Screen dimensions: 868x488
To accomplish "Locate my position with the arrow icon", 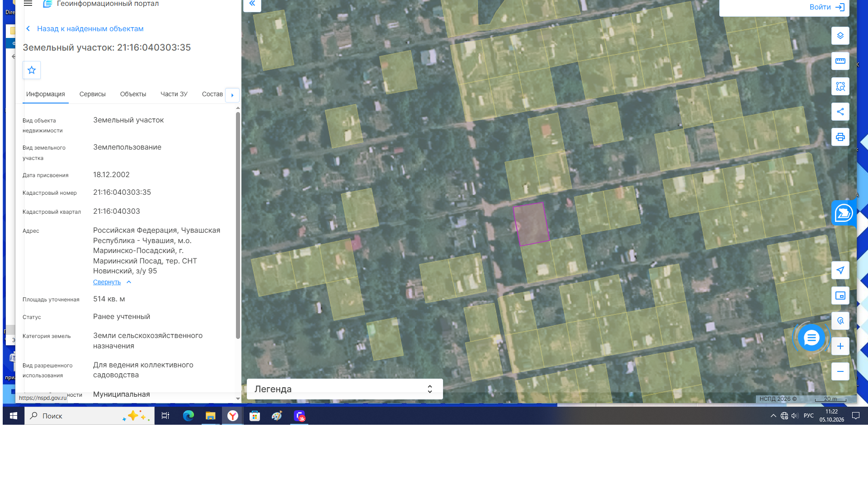I will [x=840, y=270].
